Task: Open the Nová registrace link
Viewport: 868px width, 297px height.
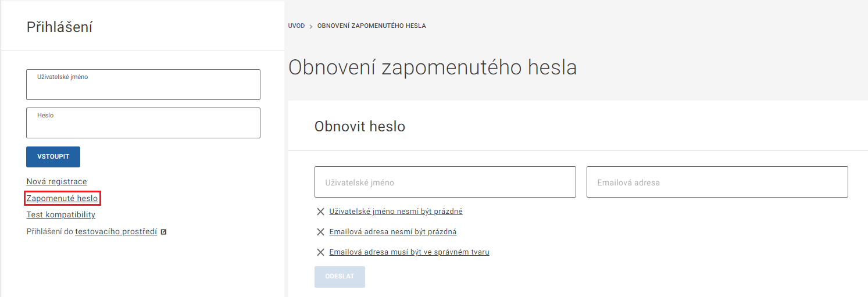Action: click(x=56, y=182)
